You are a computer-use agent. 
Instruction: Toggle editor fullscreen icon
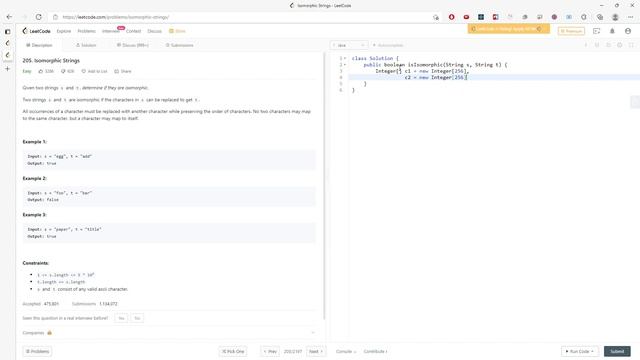(631, 45)
